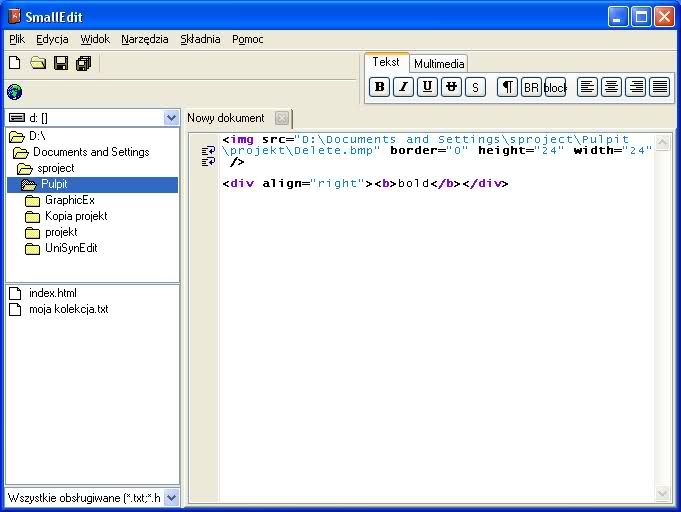Apply italic formatting with the I button

pyautogui.click(x=403, y=87)
